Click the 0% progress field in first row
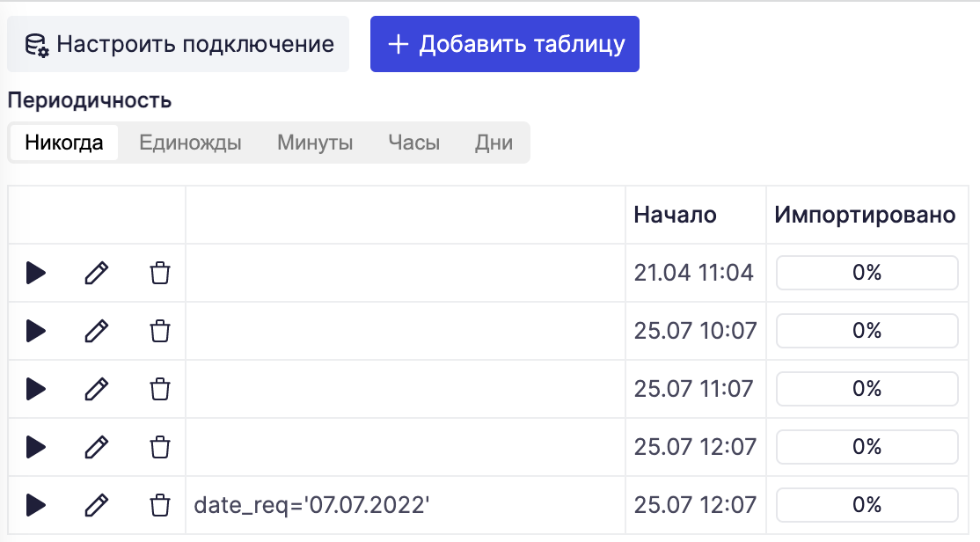Screen dimensions: 980x542 (867, 273)
